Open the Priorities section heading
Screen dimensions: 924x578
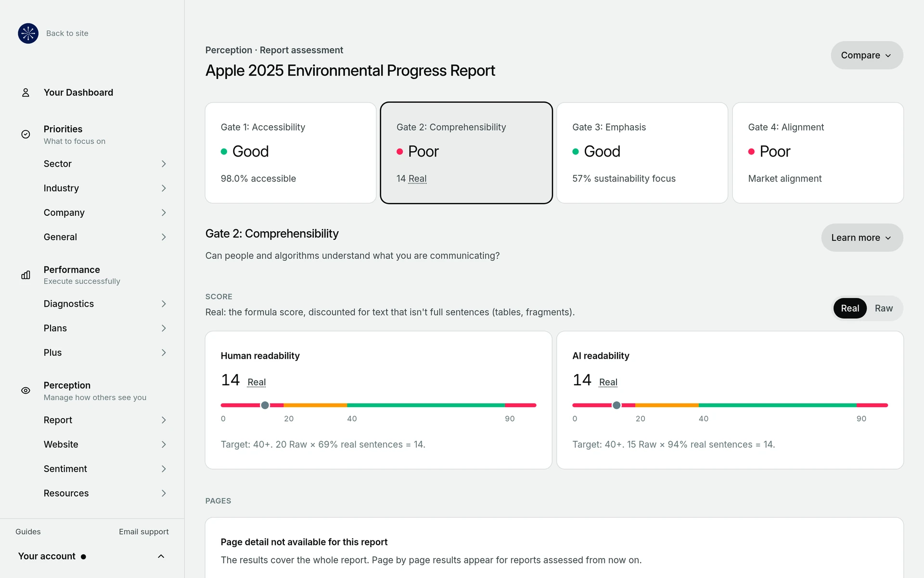(x=63, y=129)
